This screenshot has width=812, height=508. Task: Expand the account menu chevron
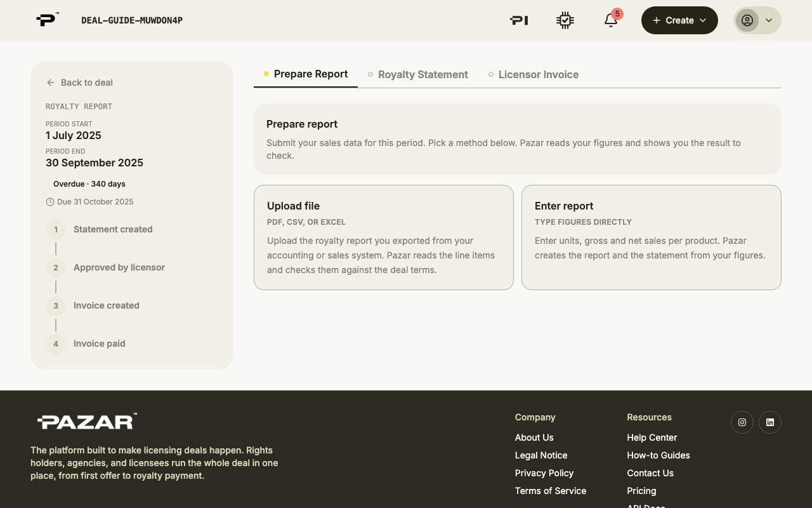click(769, 20)
